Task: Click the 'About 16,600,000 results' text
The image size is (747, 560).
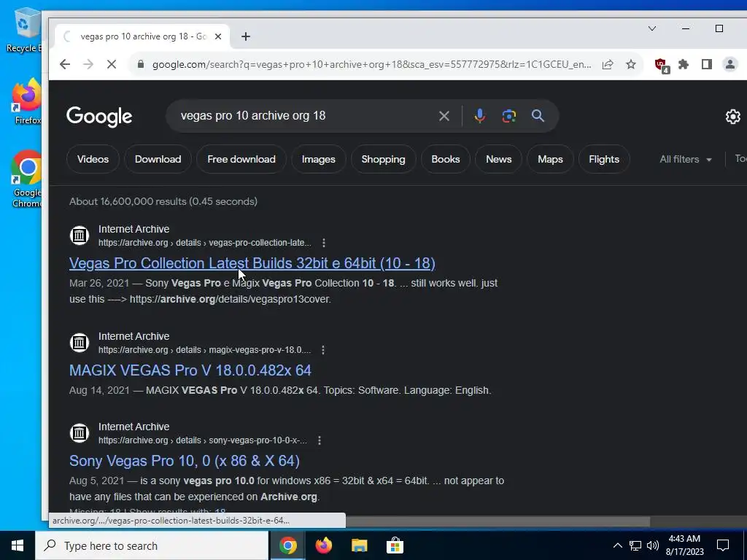Action: click(163, 201)
